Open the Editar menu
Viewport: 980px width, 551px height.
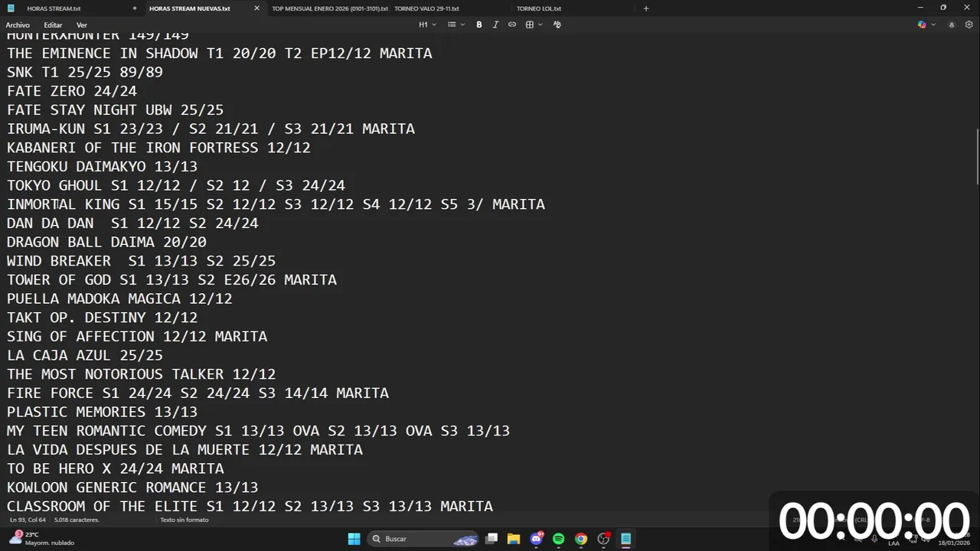point(53,25)
